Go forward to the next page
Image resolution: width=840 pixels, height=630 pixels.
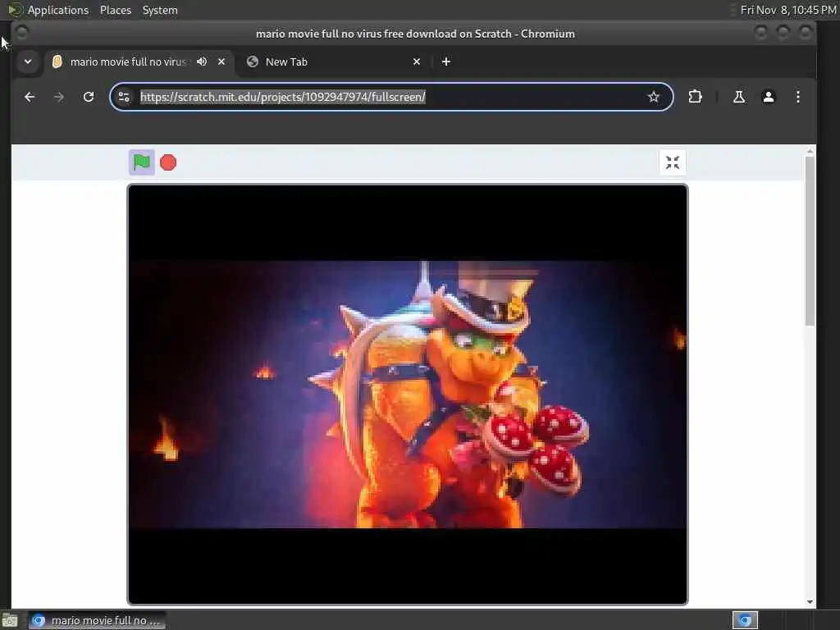coord(59,97)
